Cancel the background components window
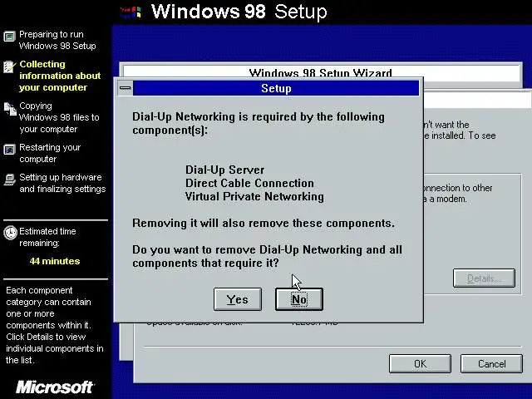This screenshot has width=532, height=399. click(x=491, y=364)
